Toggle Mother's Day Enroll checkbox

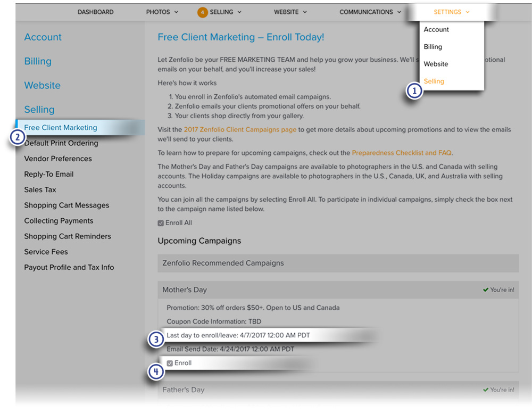[170, 364]
